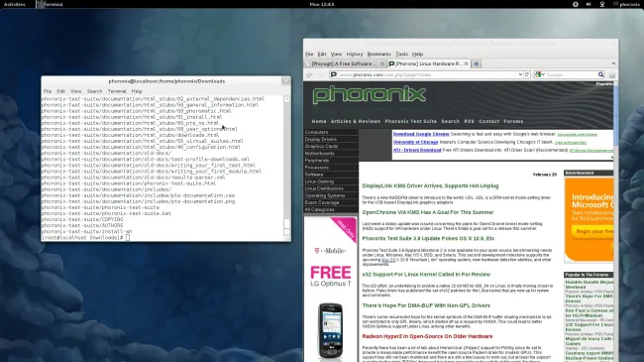This screenshot has width=644, height=362.
Task: Open the terminal's File menu
Action: (x=48, y=91)
